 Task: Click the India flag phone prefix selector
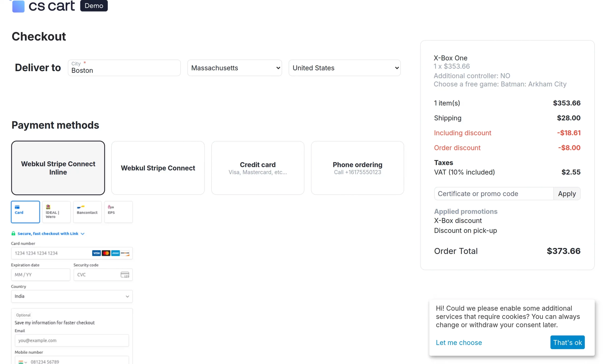click(23, 362)
